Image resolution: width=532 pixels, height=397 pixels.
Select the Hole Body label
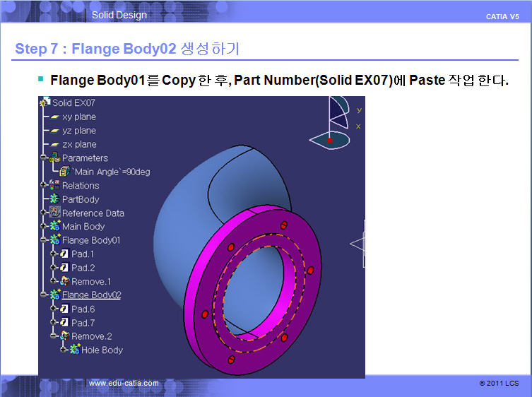pyautogui.click(x=102, y=350)
